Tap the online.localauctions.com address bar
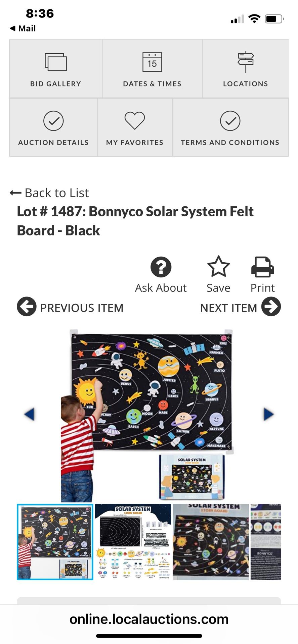 coord(149,619)
